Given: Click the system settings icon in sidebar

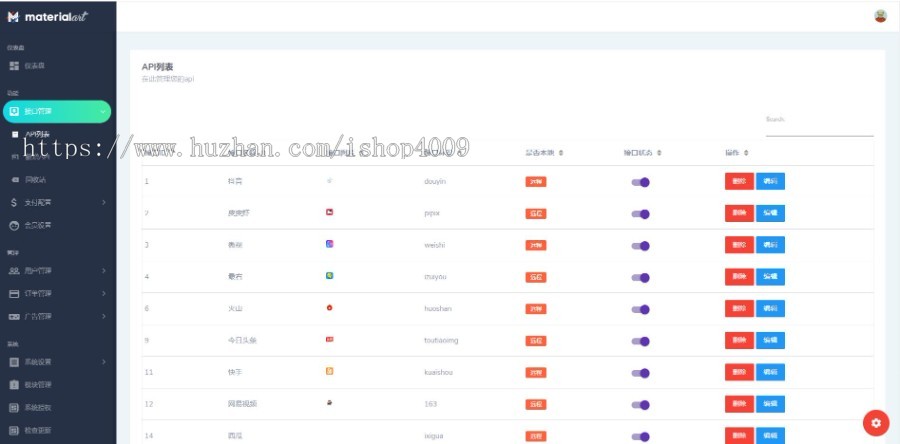Looking at the screenshot, I should tap(14, 362).
